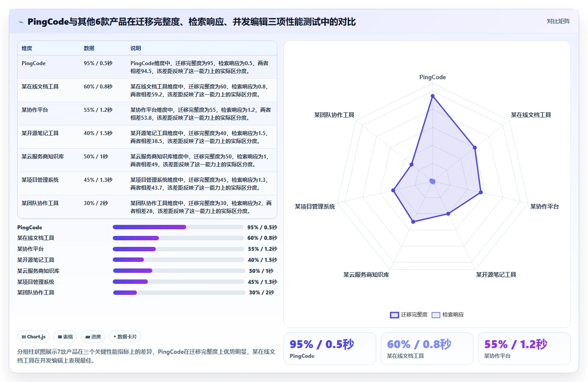The width and height of the screenshot is (588, 382).
Task: Click the 55% / 1.2秒 table cell
Action: 98,110
